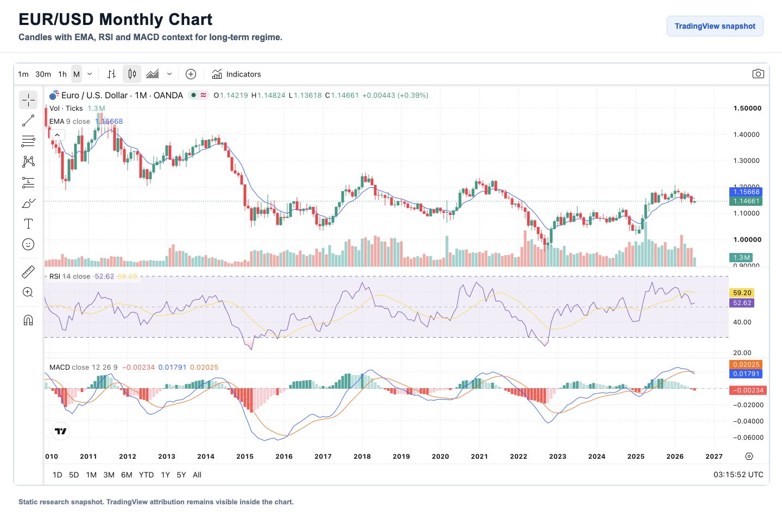Click the RSI 14 close legend label
Screen dimensions: 782x532
(70, 276)
